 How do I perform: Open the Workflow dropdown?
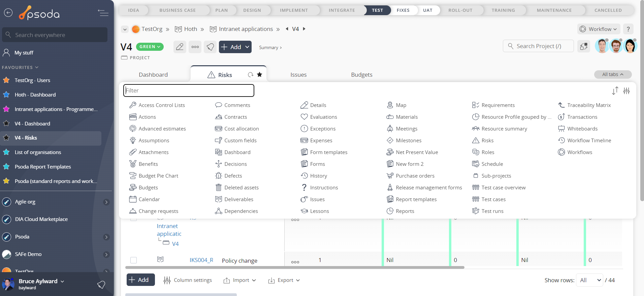click(x=599, y=29)
